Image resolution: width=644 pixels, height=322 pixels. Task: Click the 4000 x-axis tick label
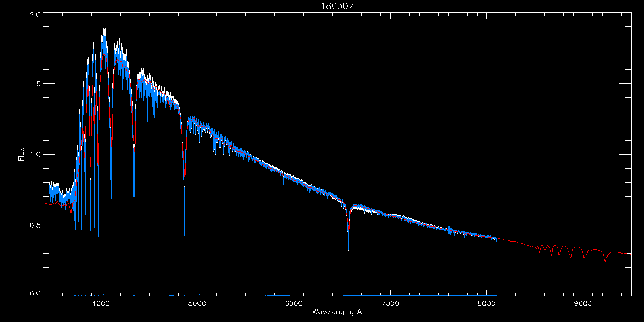(101, 303)
